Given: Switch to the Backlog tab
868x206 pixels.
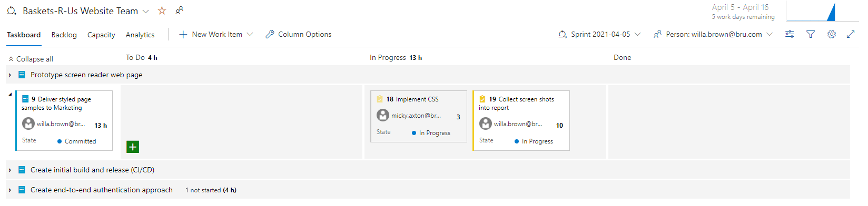Looking at the screenshot, I should pos(64,35).
